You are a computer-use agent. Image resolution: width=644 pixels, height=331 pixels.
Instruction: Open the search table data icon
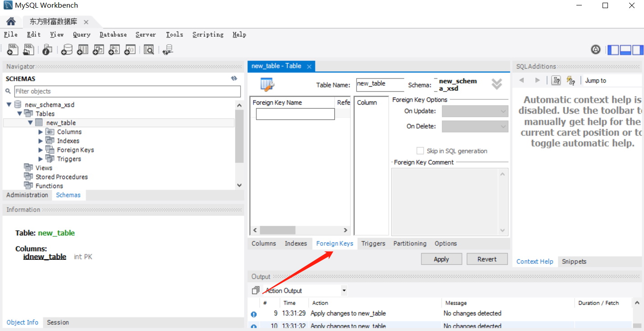pos(149,50)
